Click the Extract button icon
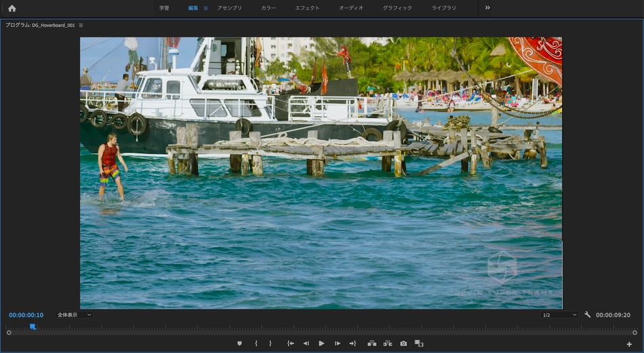 tap(388, 343)
